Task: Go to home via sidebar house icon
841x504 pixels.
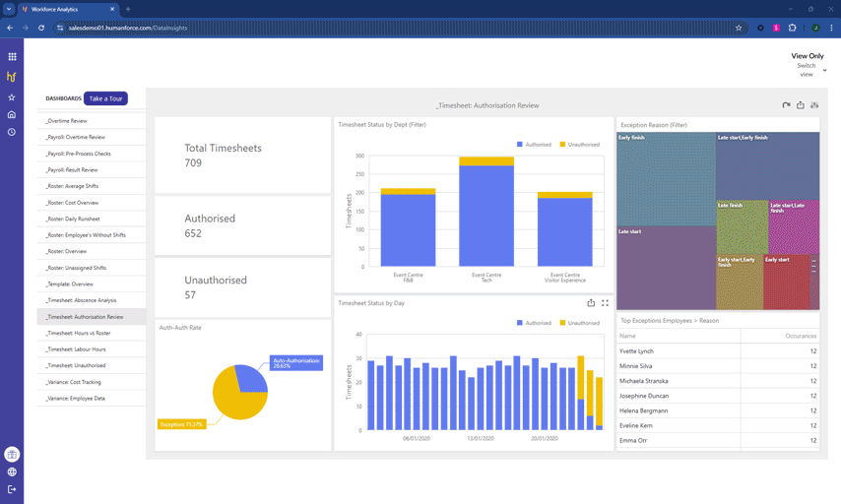Action: pos(12,115)
